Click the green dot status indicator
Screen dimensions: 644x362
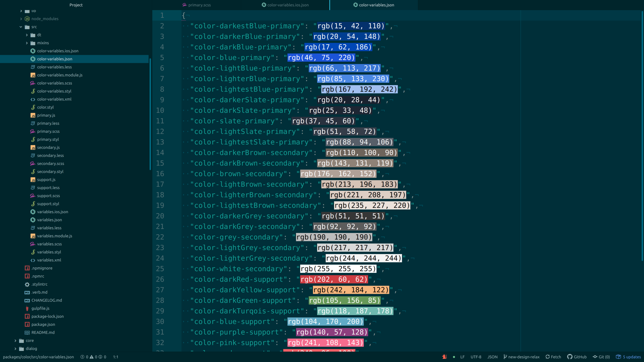(x=454, y=357)
